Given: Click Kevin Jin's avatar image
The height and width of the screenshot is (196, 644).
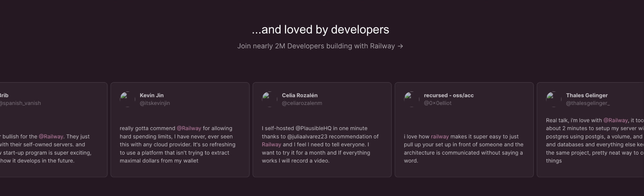Looking at the screenshot, I should [x=127, y=99].
